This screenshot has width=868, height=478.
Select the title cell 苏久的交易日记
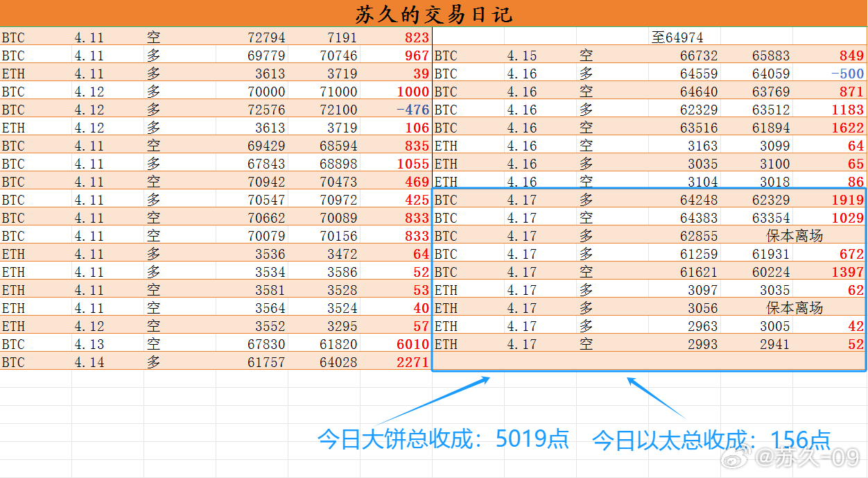[x=434, y=13]
